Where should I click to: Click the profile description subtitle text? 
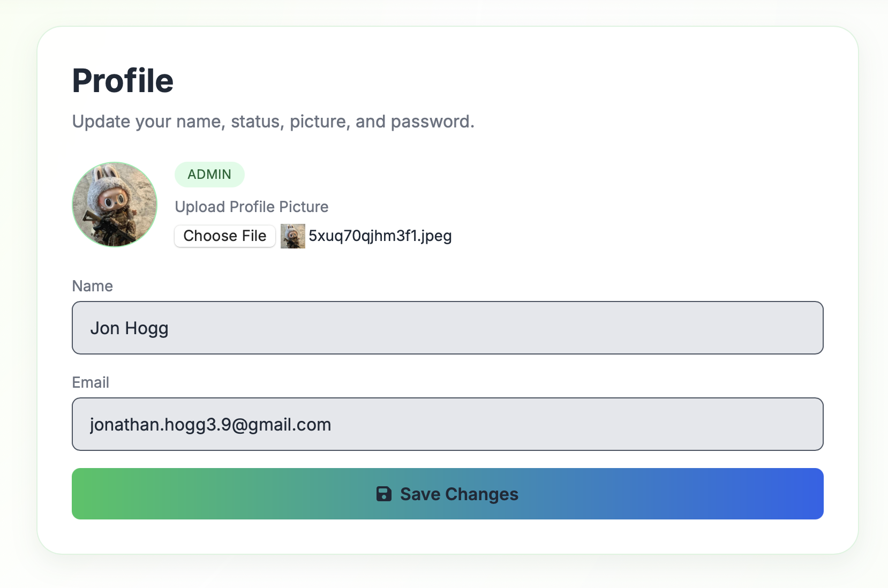273,122
